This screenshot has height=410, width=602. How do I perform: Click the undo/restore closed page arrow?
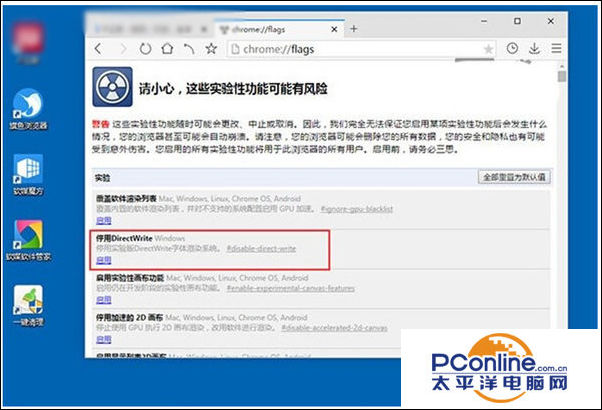(x=189, y=49)
